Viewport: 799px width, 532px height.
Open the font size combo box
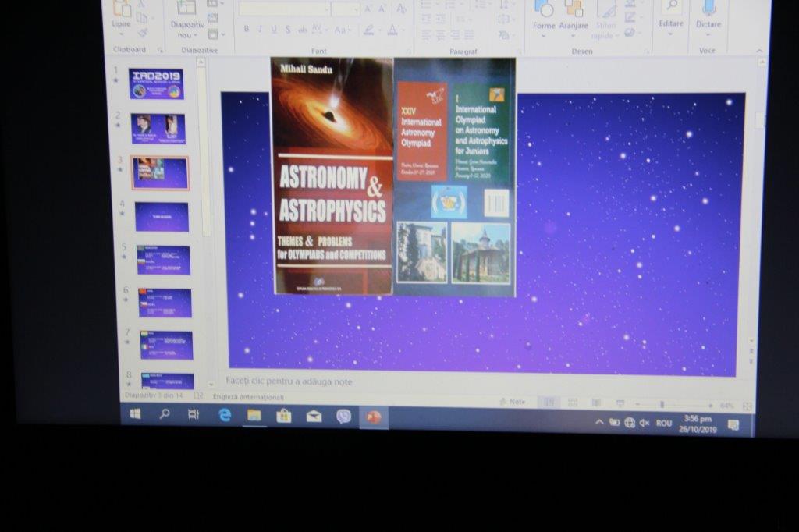[x=346, y=9]
